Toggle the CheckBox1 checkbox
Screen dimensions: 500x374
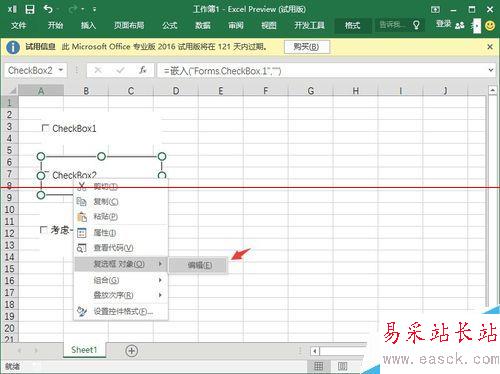click(x=45, y=128)
